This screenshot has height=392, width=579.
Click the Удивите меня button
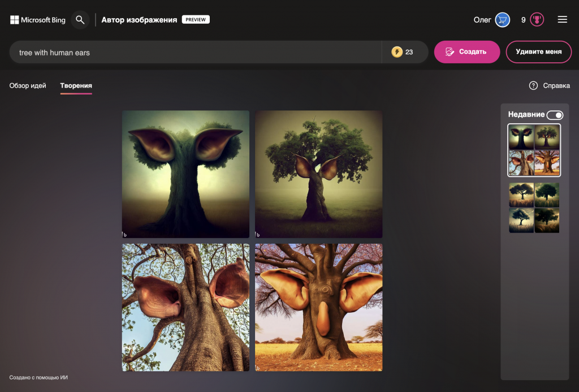[x=538, y=51]
